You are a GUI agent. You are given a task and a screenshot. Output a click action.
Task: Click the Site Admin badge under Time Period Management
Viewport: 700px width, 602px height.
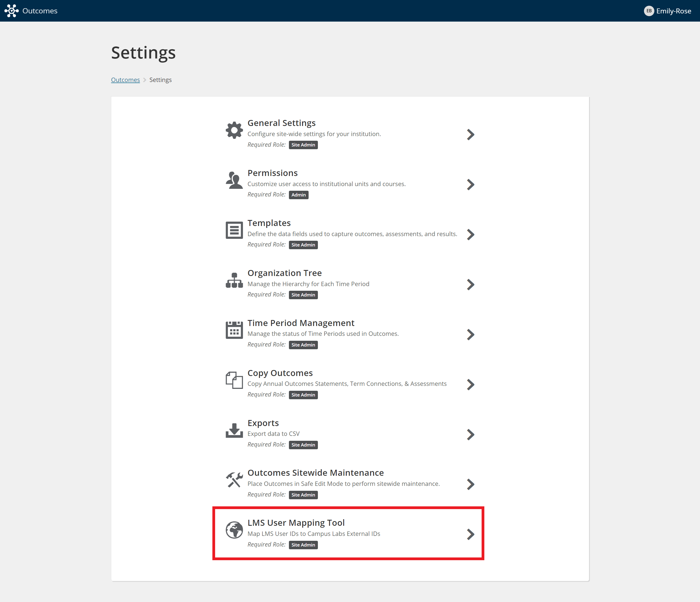tap(303, 345)
